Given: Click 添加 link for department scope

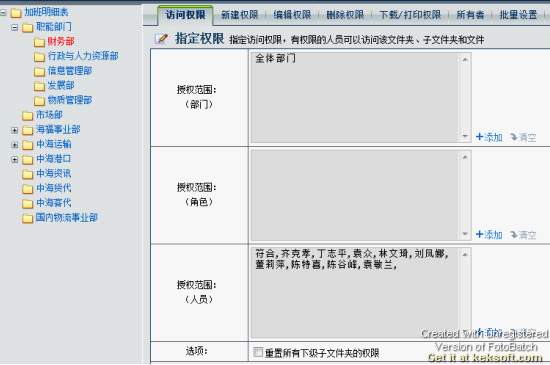Looking at the screenshot, I should tap(489, 137).
